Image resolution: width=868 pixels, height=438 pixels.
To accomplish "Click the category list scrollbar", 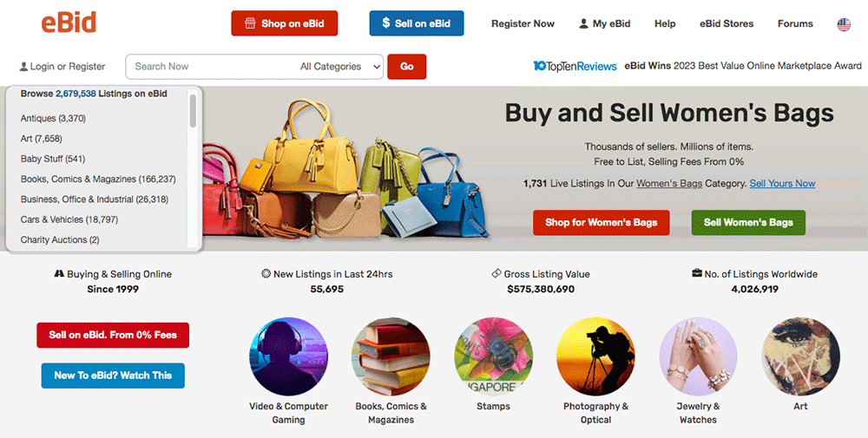I will pos(193,111).
